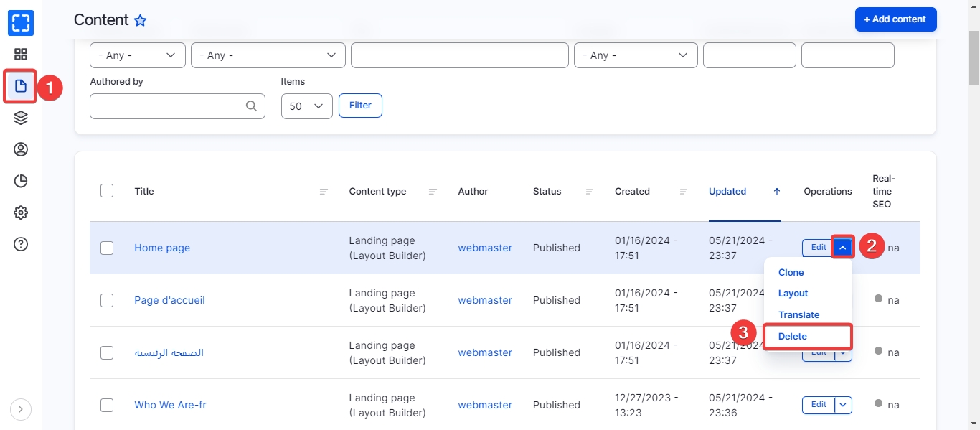Open the dashboard grid icon in sidebar
The width and height of the screenshot is (980, 430).
(21, 55)
